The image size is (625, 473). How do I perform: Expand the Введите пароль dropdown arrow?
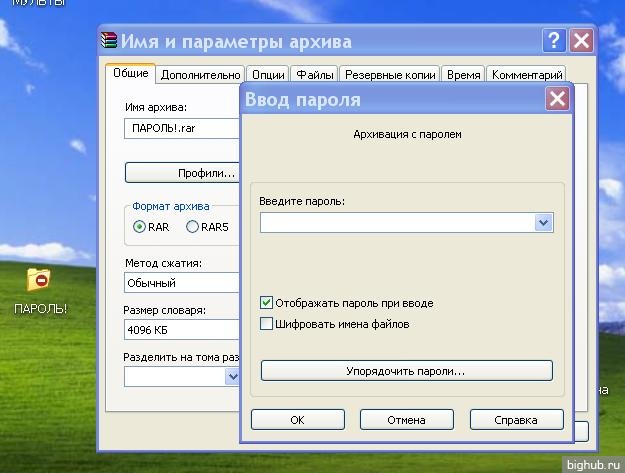coord(543,223)
